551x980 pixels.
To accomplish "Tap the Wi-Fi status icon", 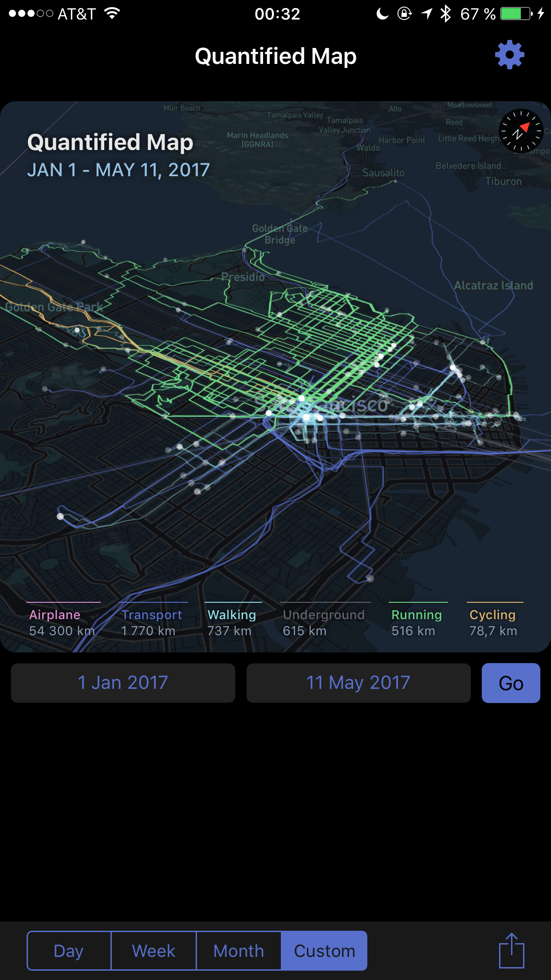I will [x=112, y=13].
